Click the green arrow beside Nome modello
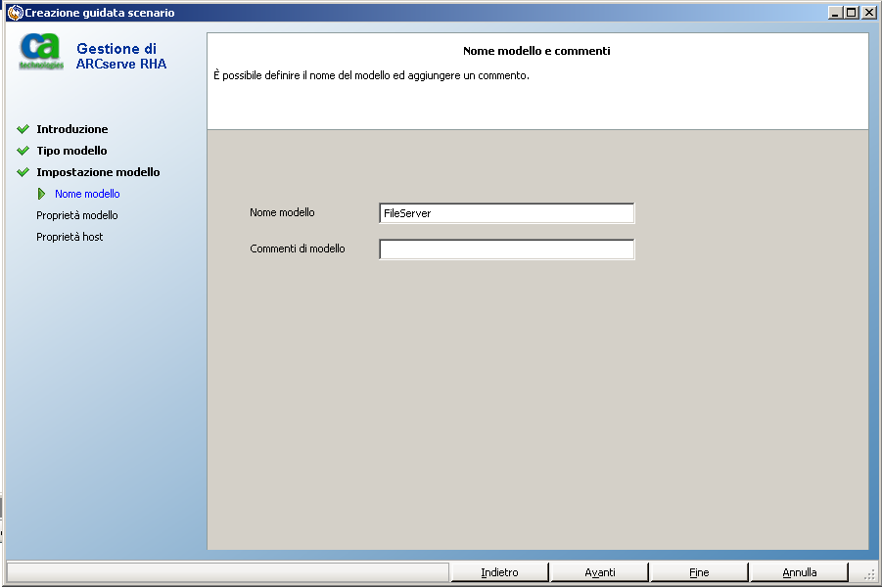This screenshot has height=588, width=882. click(x=41, y=194)
